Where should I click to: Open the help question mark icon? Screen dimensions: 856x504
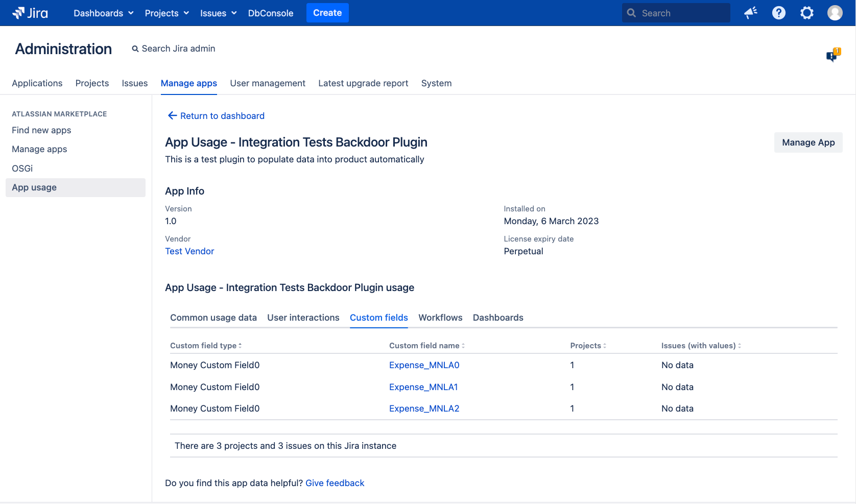click(x=778, y=13)
